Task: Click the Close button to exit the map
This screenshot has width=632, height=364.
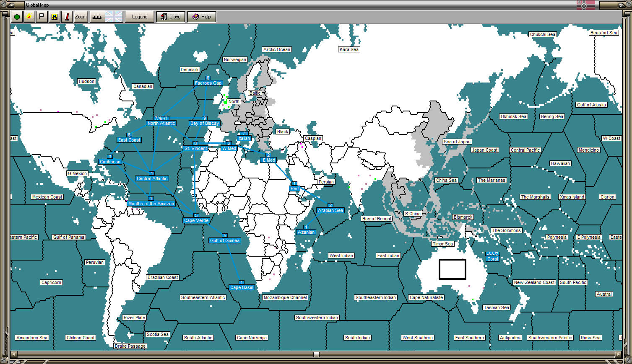Action: (171, 16)
